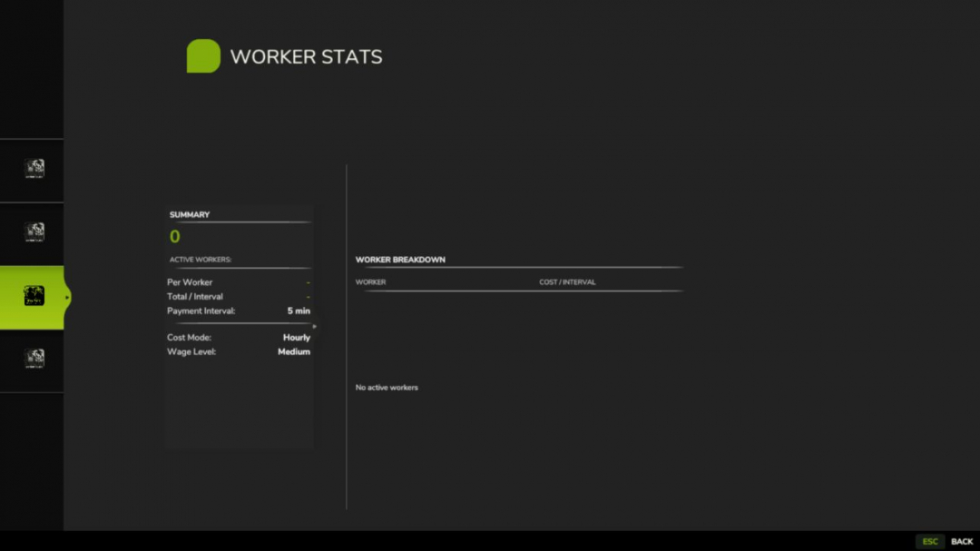Select the first worker tab in the sidebar
Screen dimensions: 980x551
tap(34, 170)
